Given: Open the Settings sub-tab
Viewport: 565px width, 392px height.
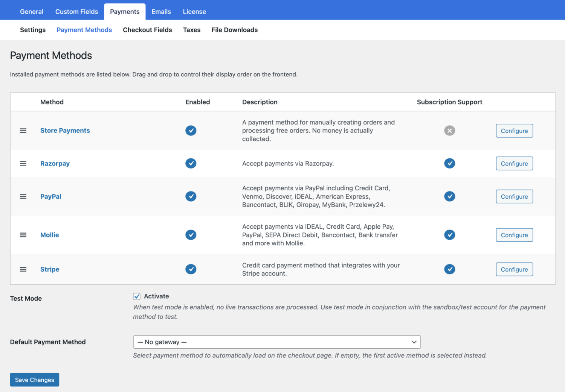Looking at the screenshot, I should coord(33,30).
